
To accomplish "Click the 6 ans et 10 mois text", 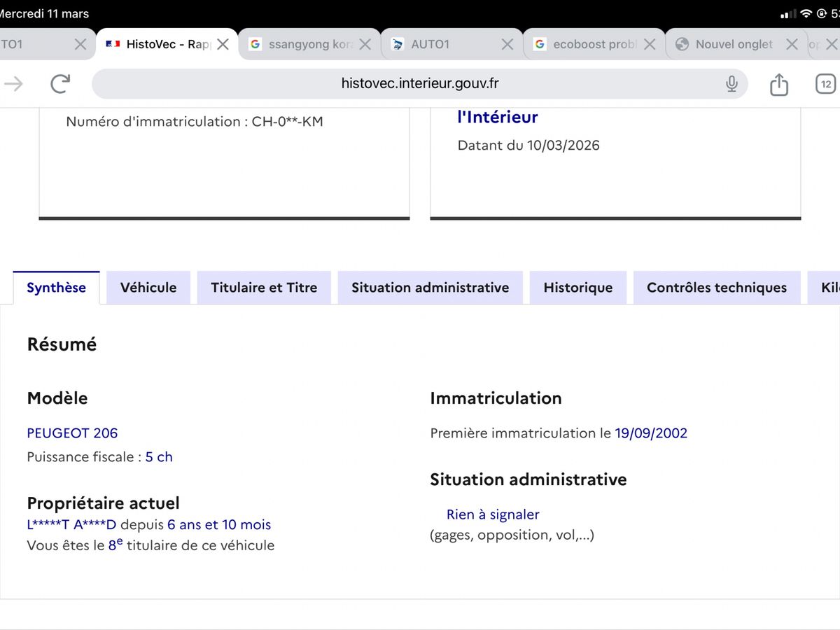I will click(219, 525).
